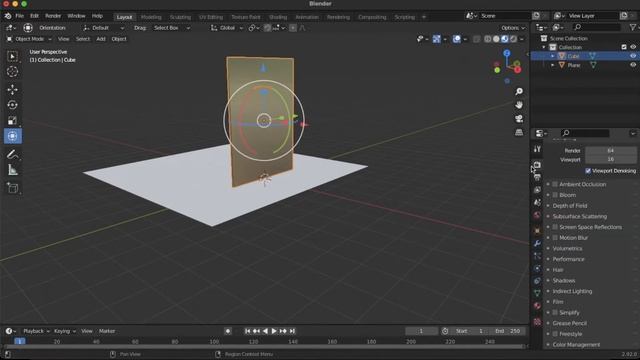640x360 pixels.
Task: Enable the Motion Blur checkbox
Action: click(x=555, y=238)
